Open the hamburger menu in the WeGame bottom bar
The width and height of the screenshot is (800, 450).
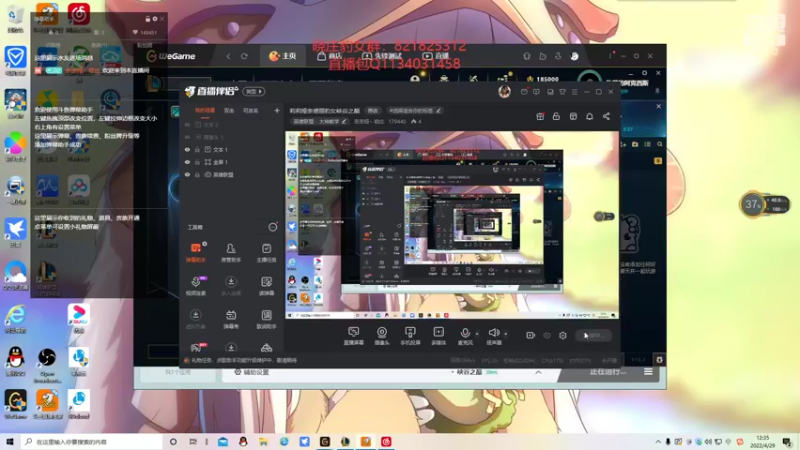[x=648, y=372]
